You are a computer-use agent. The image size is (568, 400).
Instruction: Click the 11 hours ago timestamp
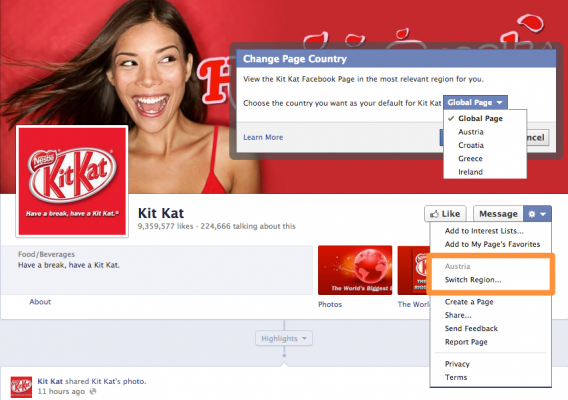click(61, 392)
